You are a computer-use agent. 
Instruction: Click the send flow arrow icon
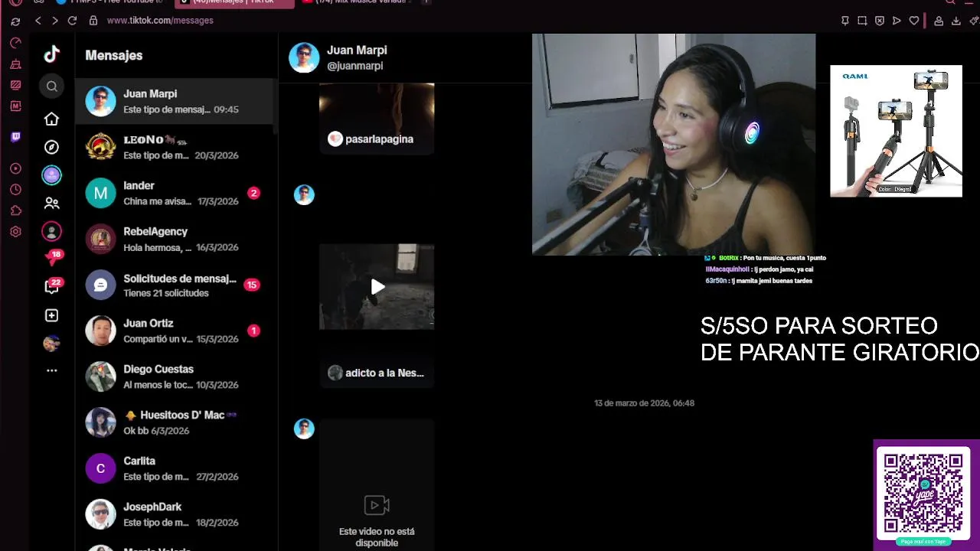tap(897, 21)
